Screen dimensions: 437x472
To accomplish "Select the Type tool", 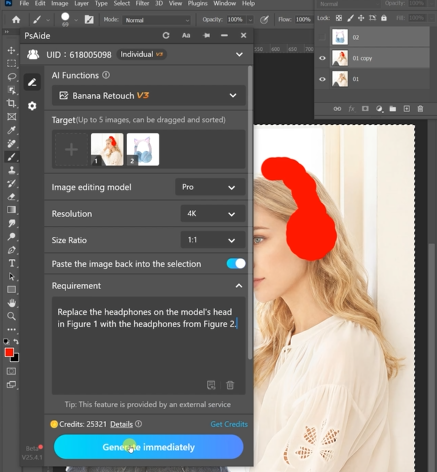I will pos(12,263).
